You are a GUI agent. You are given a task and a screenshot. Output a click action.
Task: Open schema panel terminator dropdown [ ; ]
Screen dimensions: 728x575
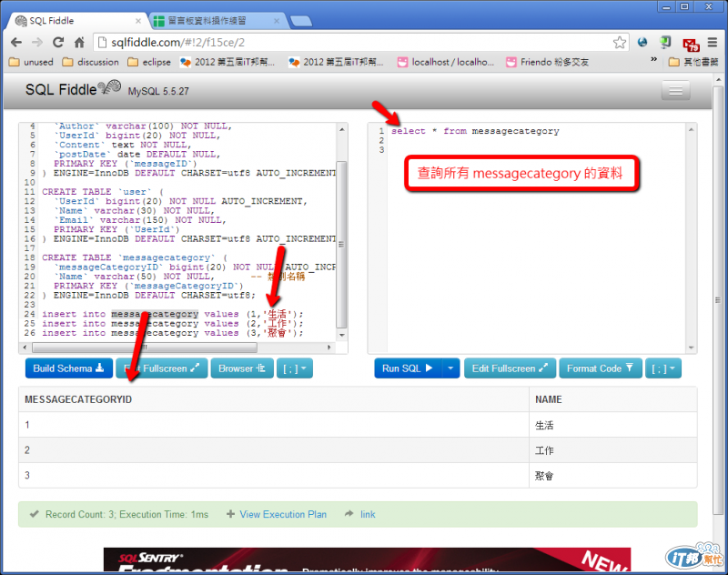(x=295, y=368)
